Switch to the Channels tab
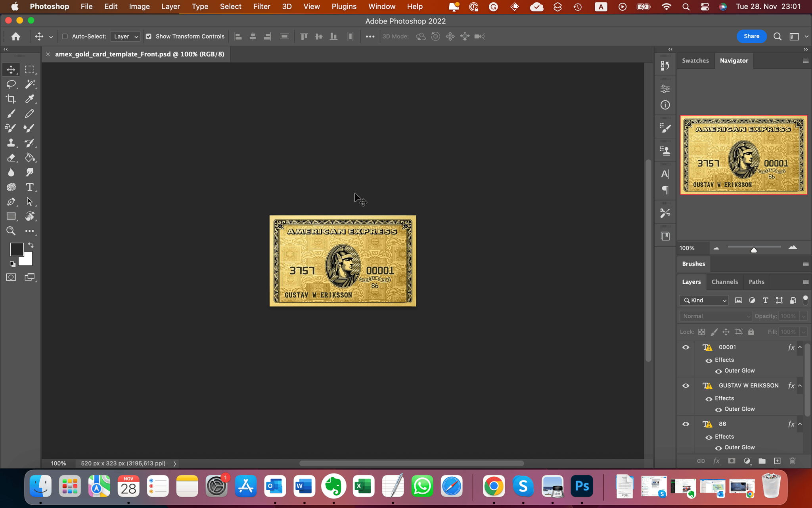This screenshot has height=508, width=812. [x=724, y=282]
